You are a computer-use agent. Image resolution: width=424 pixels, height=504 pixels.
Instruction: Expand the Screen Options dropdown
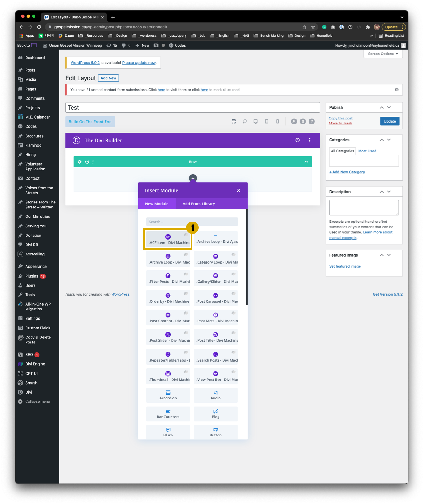point(383,54)
